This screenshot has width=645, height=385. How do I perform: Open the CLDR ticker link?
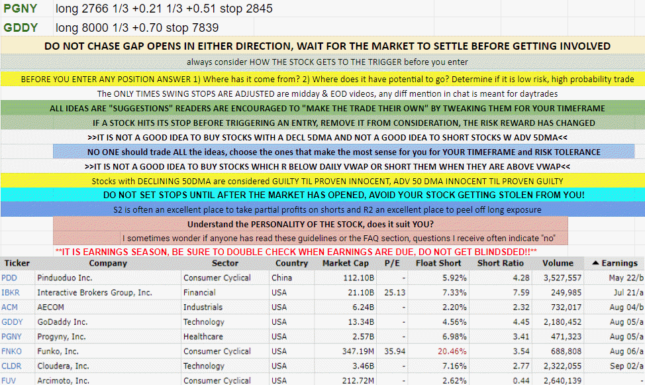11,366
